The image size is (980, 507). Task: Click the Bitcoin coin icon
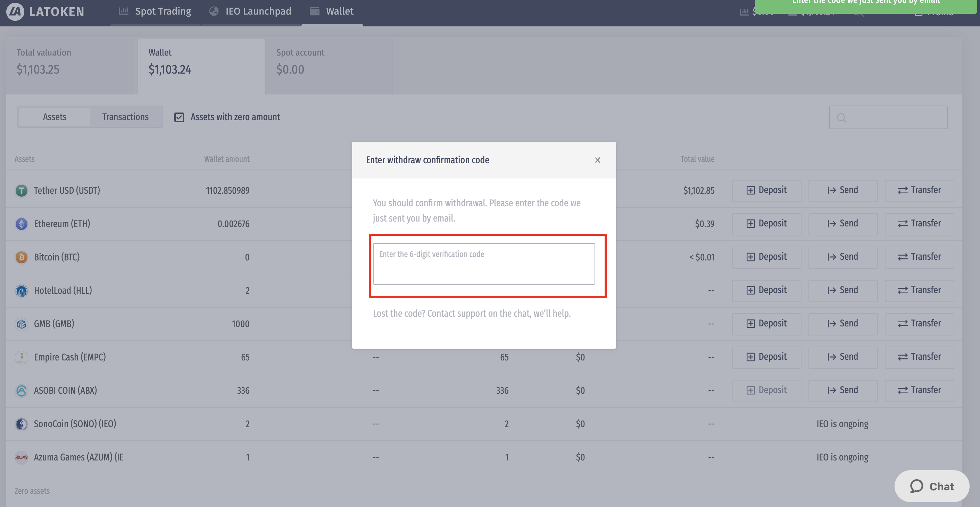click(x=21, y=257)
